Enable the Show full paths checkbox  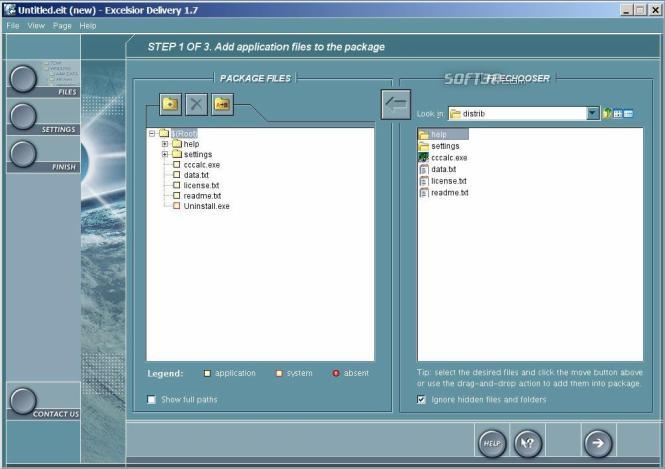click(x=151, y=399)
